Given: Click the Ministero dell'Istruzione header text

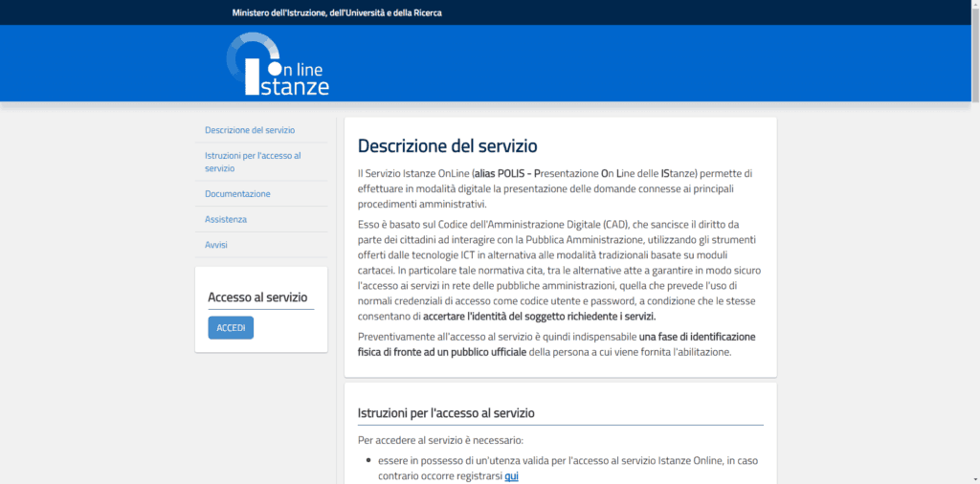Looking at the screenshot, I should (337, 12).
